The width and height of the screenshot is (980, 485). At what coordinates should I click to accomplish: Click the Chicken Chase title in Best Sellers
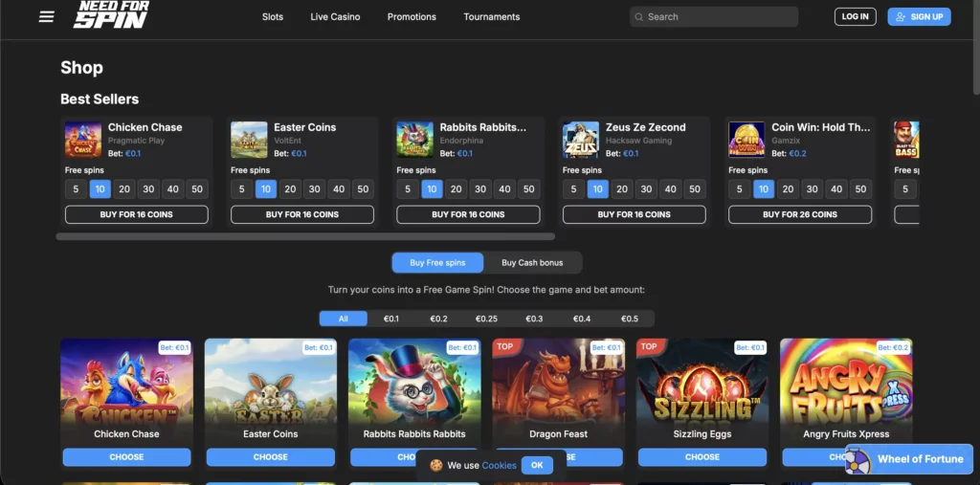pos(145,127)
